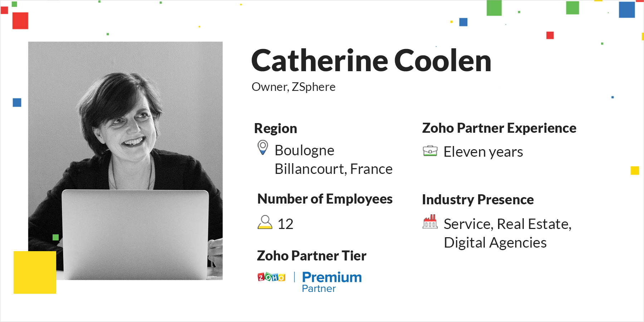Click the Premium Partner badge text

(x=332, y=282)
